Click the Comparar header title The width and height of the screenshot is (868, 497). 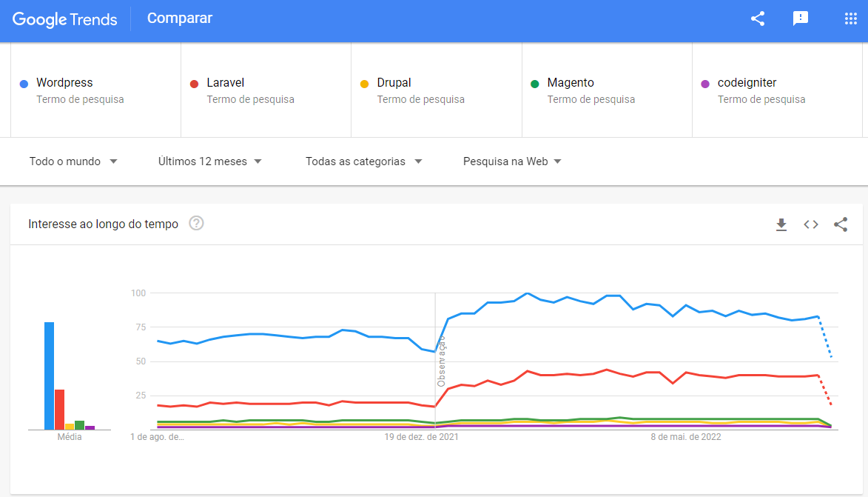coord(180,19)
